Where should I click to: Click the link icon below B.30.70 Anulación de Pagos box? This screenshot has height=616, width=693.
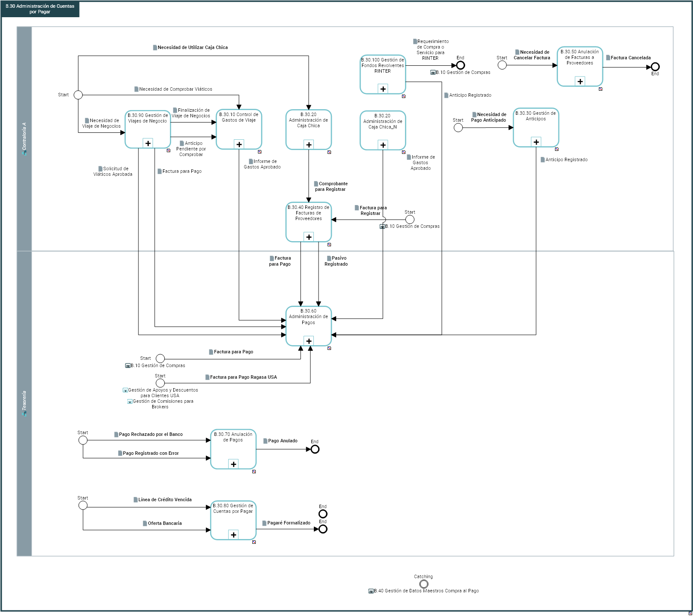[254, 472]
